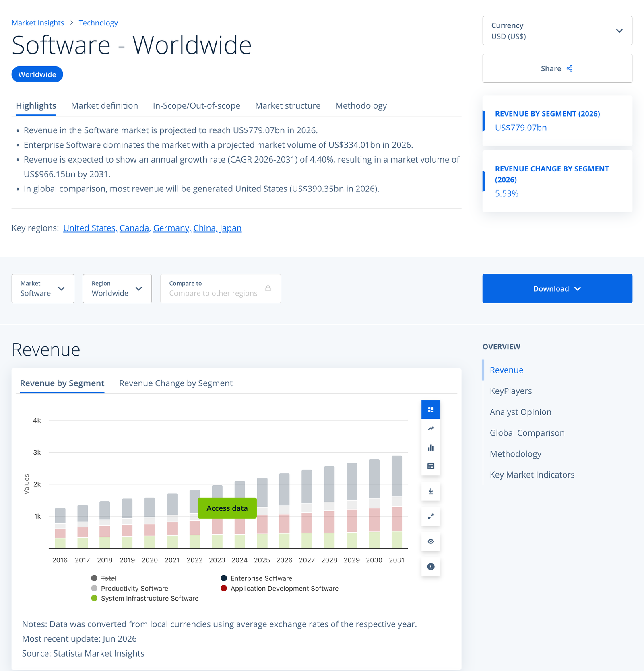Viewport: 644px width, 671px height.
Task: Click 'Source: Statista Market Insights' text
Action: [83, 653]
